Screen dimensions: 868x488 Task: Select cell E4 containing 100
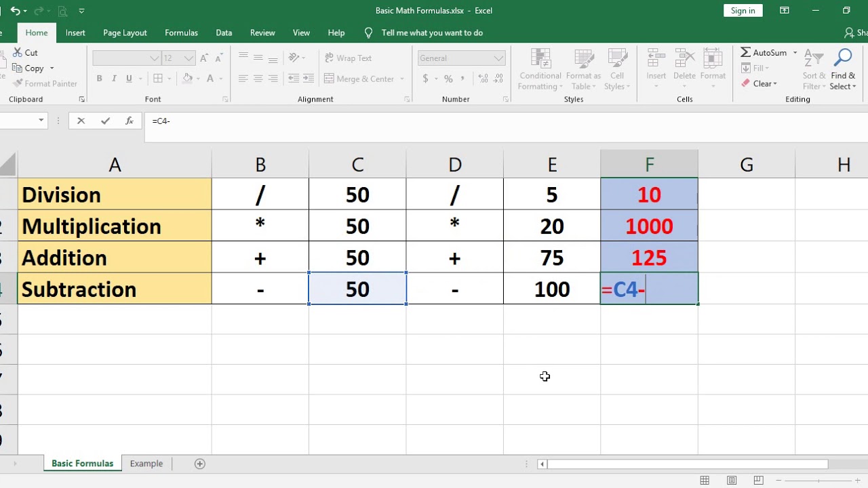(x=552, y=289)
